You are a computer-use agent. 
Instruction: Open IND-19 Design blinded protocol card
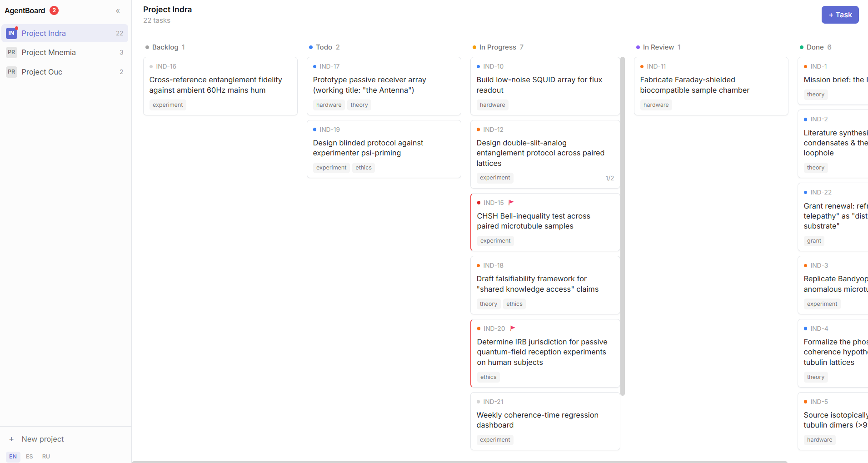pos(384,149)
